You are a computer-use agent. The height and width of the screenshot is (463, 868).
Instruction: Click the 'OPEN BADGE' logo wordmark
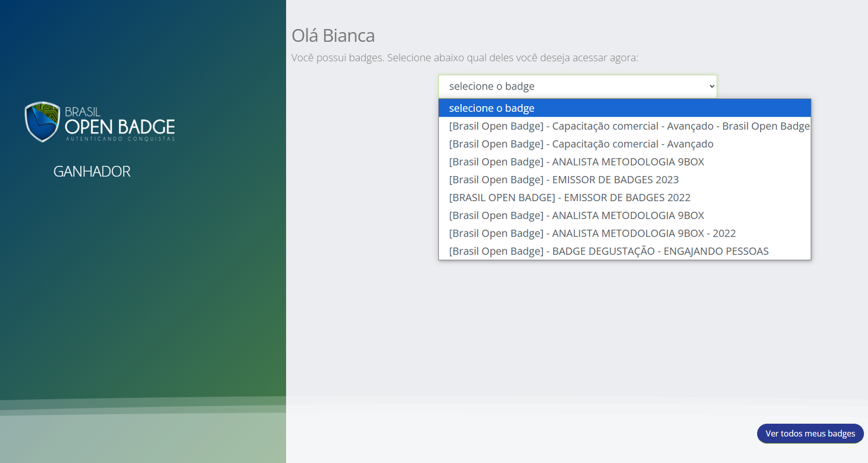coord(120,127)
